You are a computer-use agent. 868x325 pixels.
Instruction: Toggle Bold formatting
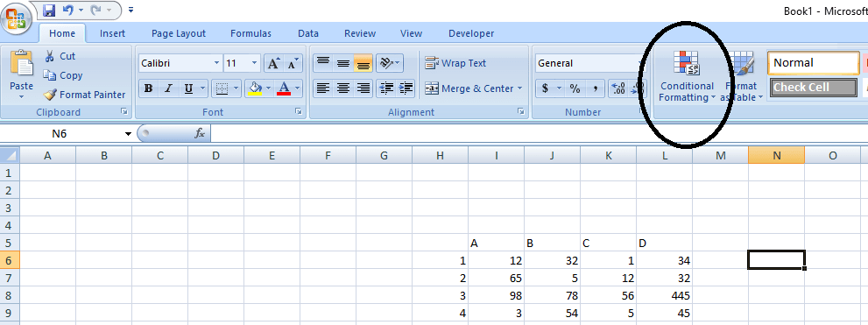[148, 88]
